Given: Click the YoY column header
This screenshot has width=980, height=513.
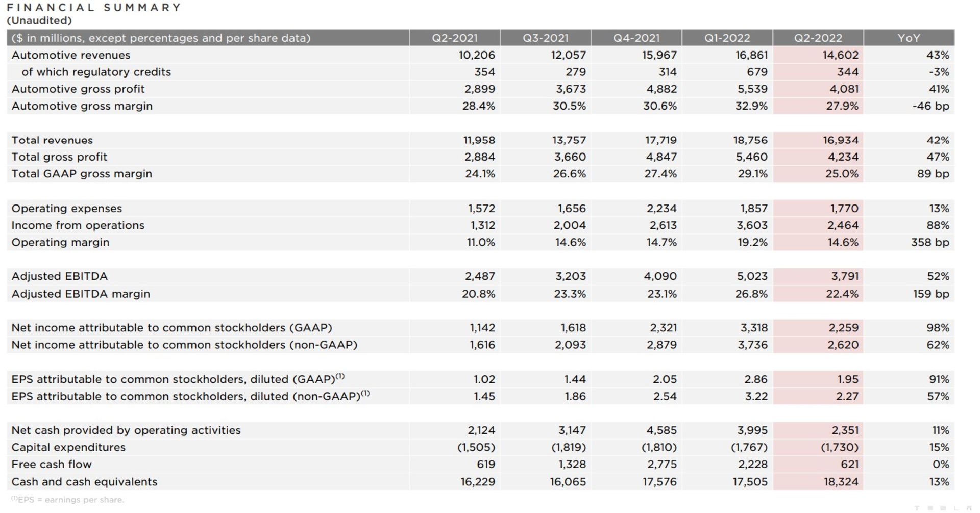Looking at the screenshot, I should (x=909, y=38).
